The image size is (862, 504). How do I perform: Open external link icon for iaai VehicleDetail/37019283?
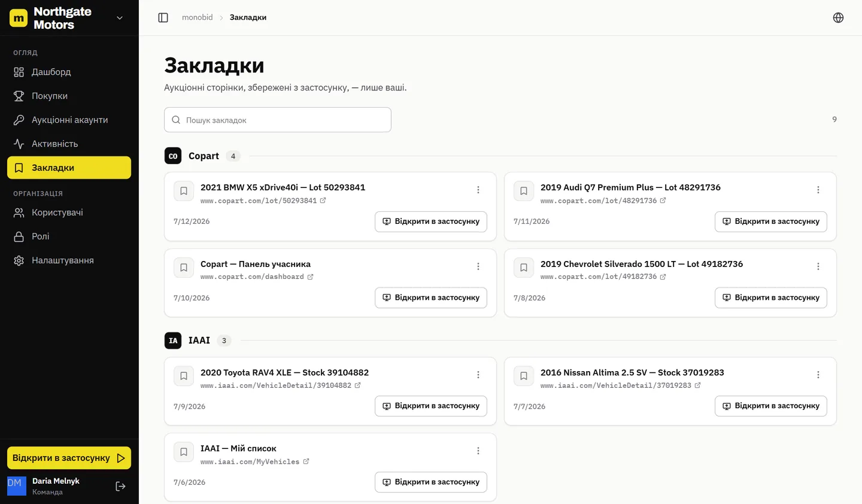(697, 385)
